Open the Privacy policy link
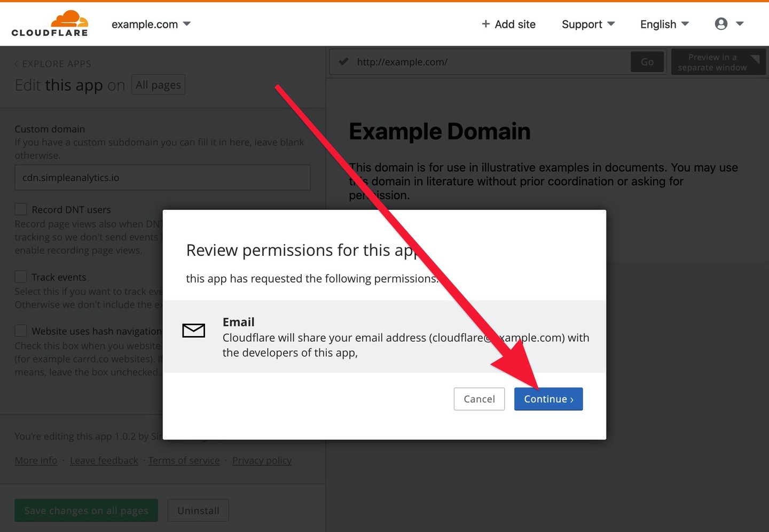This screenshot has height=532, width=769. (x=262, y=460)
